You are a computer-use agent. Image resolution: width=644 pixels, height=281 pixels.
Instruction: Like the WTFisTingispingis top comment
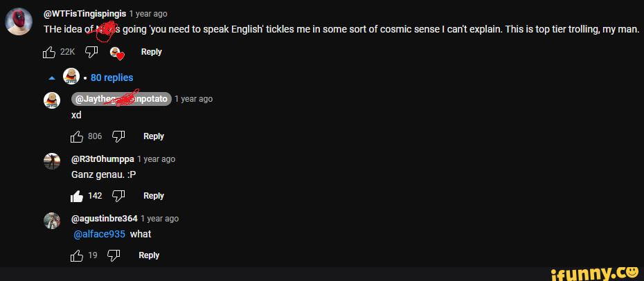pyautogui.click(x=49, y=53)
